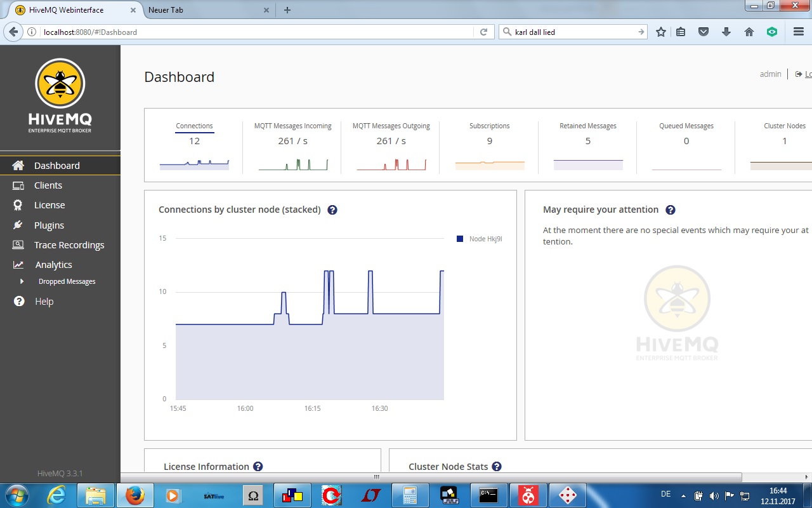
Task: Reload the page with refresh button
Action: [483, 32]
